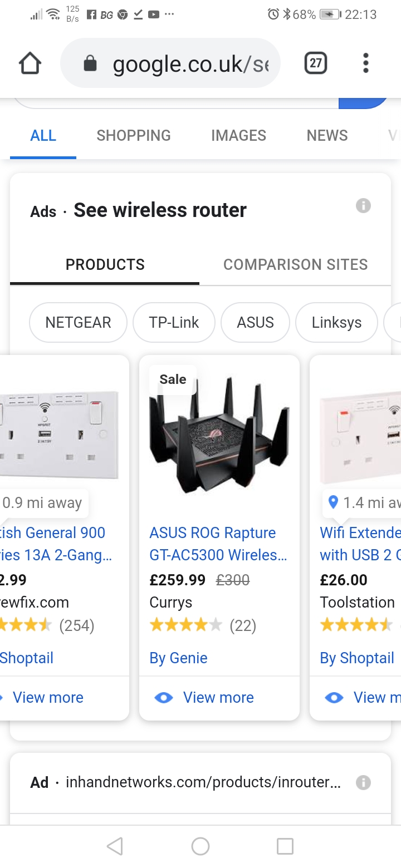Select the ASUS brand filter chip
The width and height of the screenshot is (401, 868).
pos(256,323)
